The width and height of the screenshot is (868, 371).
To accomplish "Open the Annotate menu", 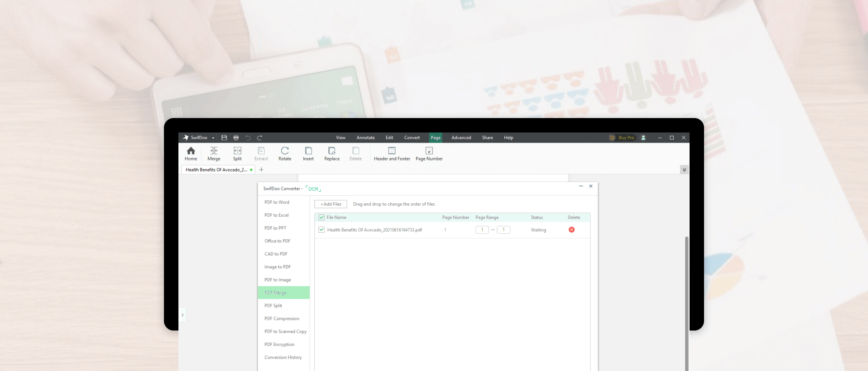I will [366, 138].
